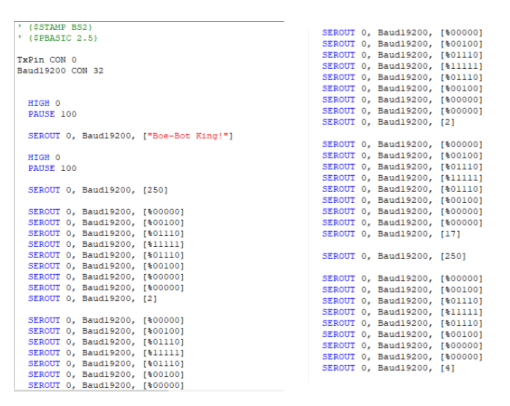Click PAUSE 100 just above left-column [250] line
Image resolution: width=510 pixels, height=406 pixels.
(52, 168)
